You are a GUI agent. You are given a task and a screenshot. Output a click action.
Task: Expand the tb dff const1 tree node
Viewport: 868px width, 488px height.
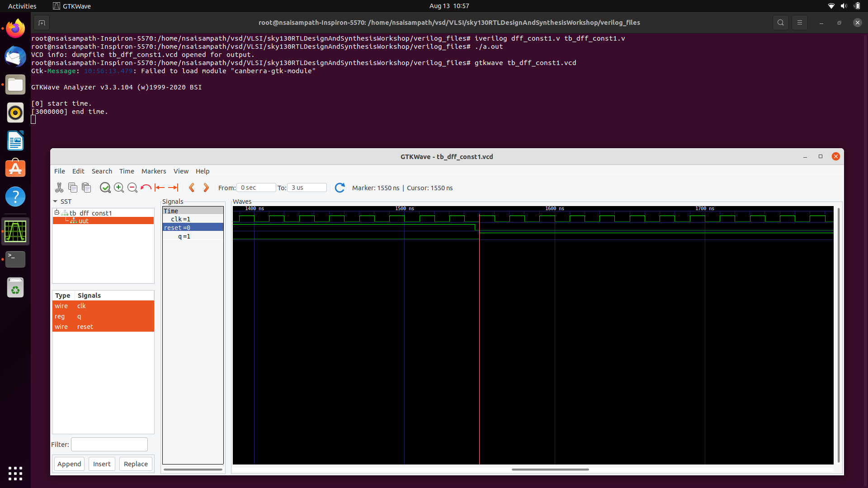pos(57,212)
